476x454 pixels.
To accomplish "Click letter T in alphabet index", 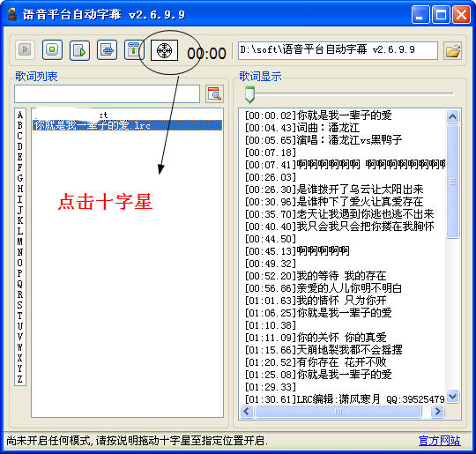I will click(20, 316).
